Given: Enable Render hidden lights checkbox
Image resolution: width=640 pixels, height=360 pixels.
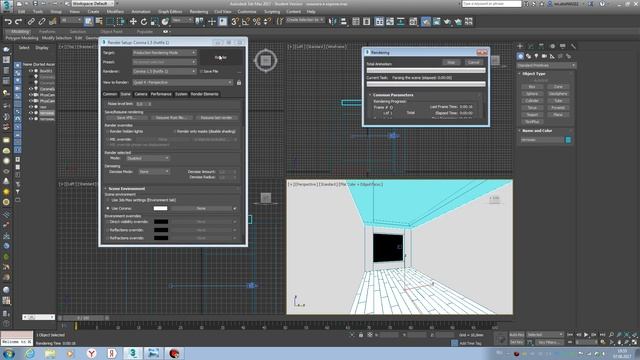Looking at the screenshot, I should click(108, 131).
